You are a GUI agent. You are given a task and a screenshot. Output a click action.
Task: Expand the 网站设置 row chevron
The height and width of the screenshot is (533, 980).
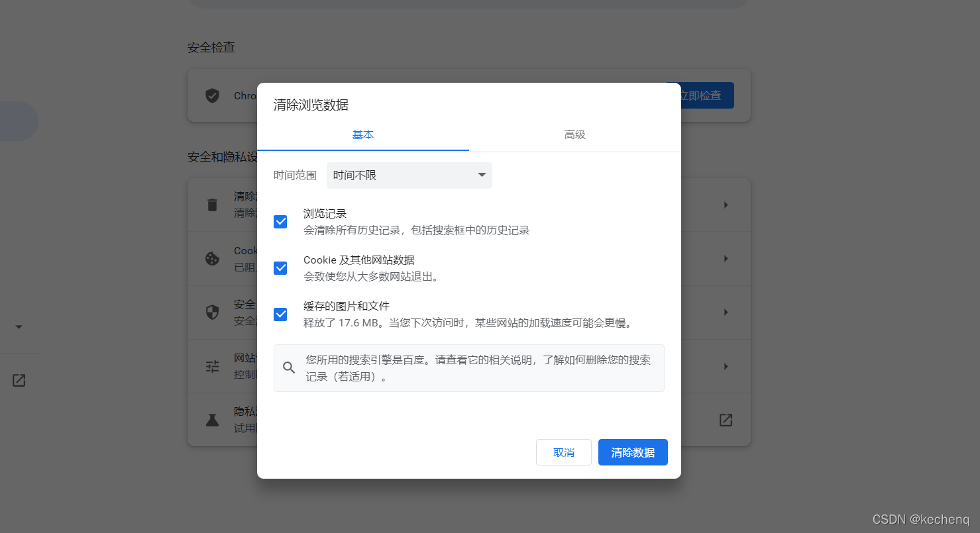725,366
